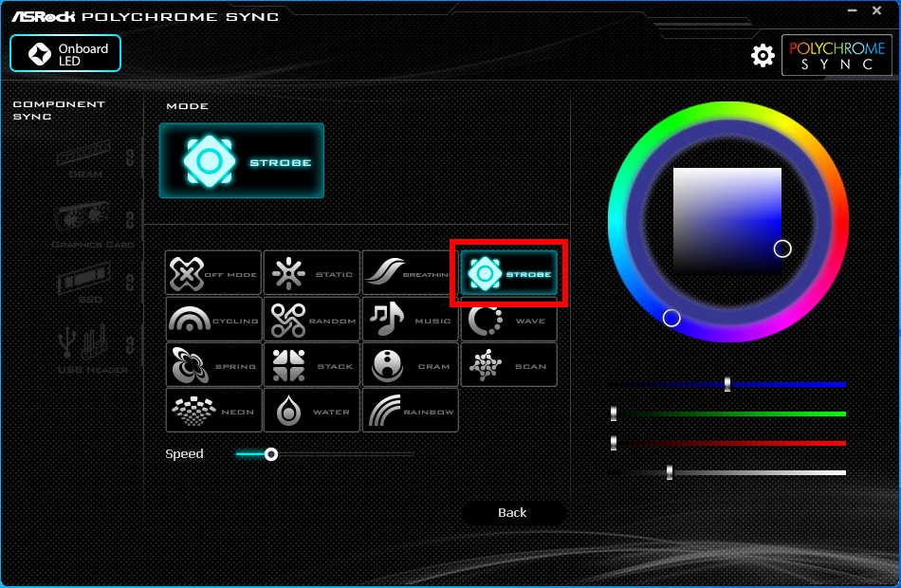Select the Off Mode lighting effect

pyautogui.click(x=213, y=272)
